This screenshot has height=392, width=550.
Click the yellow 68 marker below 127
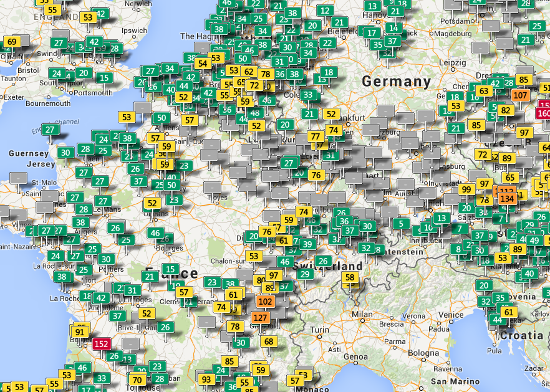coord(269,341)
